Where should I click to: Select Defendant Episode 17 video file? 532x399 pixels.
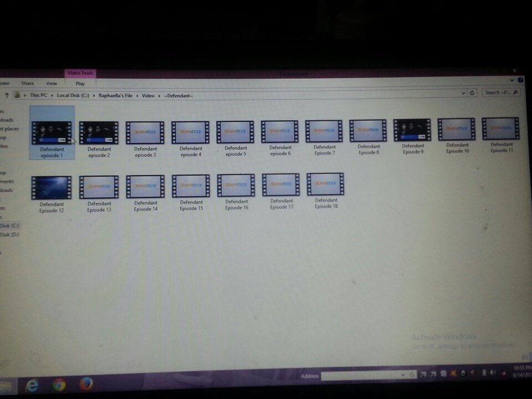coord(281,191)
